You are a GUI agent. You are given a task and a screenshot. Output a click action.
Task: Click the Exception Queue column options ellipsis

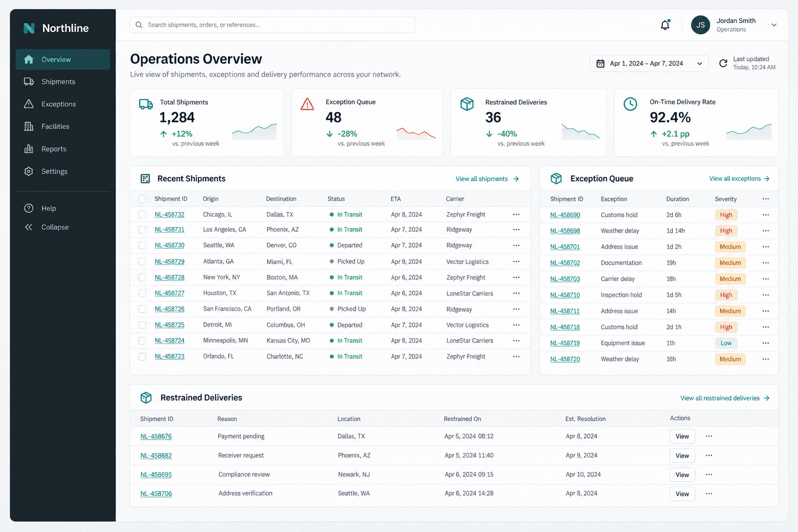tap(766, 199)
